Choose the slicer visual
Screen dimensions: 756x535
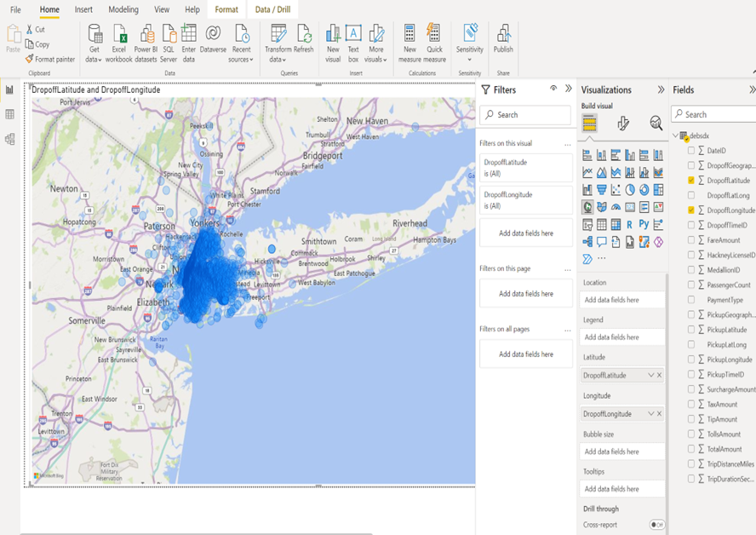click(x=587, y=224)
